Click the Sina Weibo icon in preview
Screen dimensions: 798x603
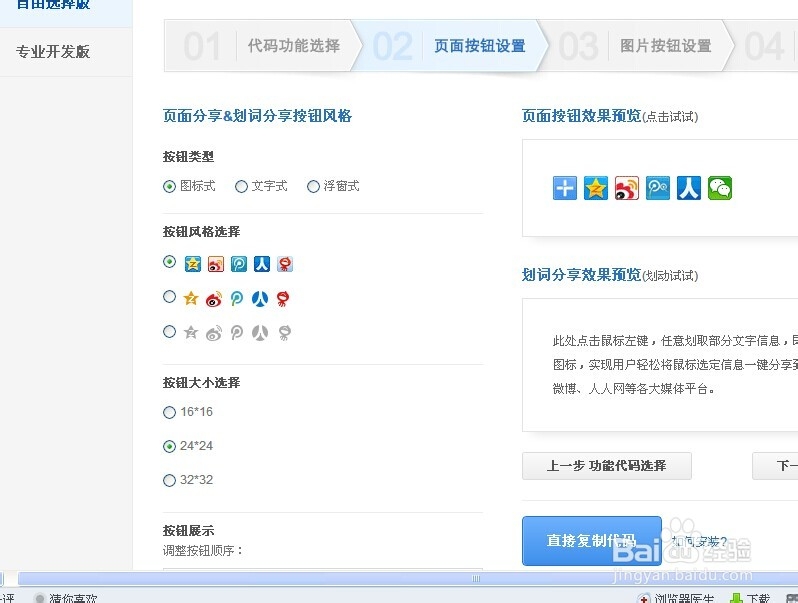tap(627, 188)
